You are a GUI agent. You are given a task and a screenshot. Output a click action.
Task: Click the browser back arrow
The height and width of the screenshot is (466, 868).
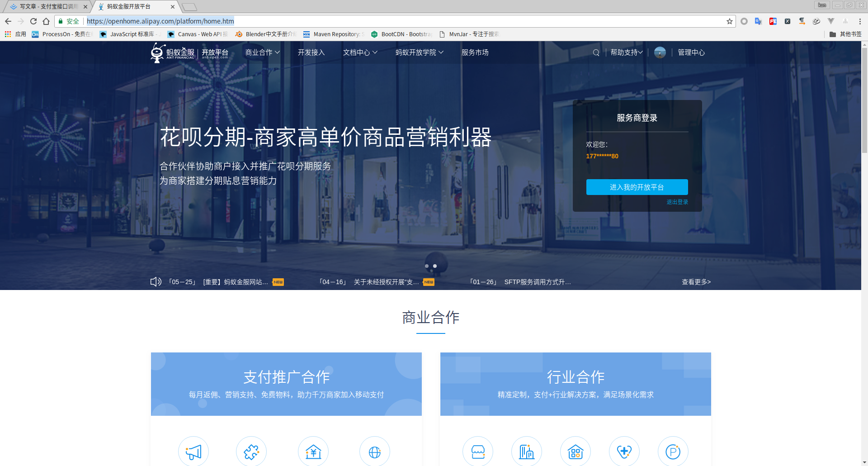click(8, 21)
